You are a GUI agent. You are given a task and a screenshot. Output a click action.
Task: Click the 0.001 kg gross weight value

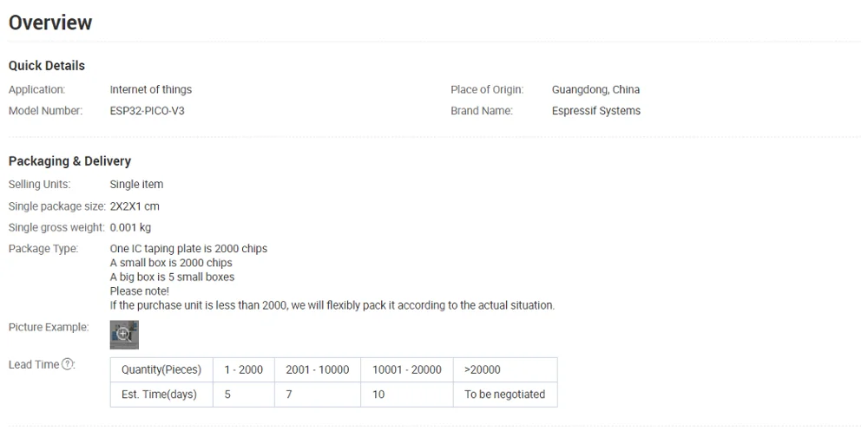(x=130, y=227)
